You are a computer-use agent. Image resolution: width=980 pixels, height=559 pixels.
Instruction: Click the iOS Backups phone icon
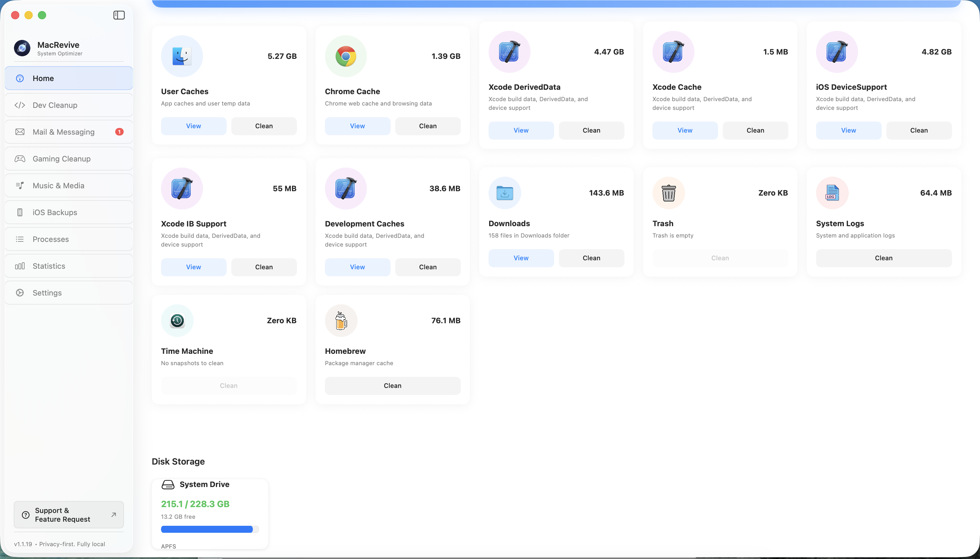[x=20, y=212]
